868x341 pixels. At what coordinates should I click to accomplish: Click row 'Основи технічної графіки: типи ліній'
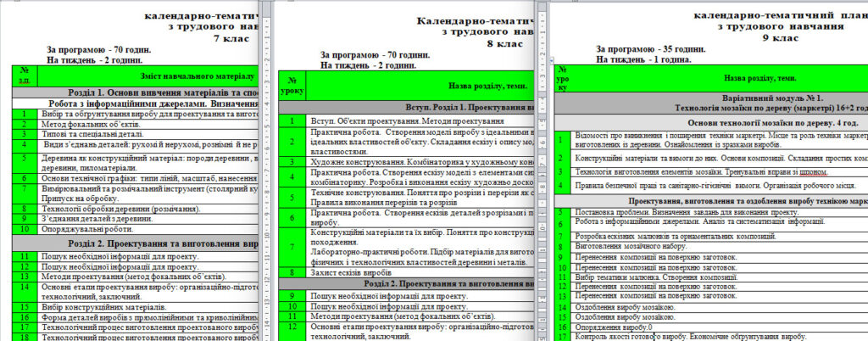[x=136, y=178]
